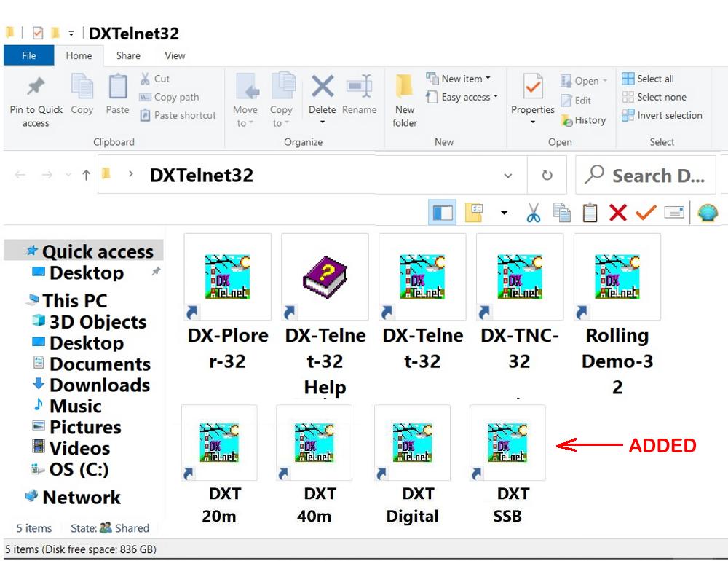Click the DXTelnet32 address bar path
This screenshot has height=561, width=728.
pyautogui.click(x=201, y=176)
